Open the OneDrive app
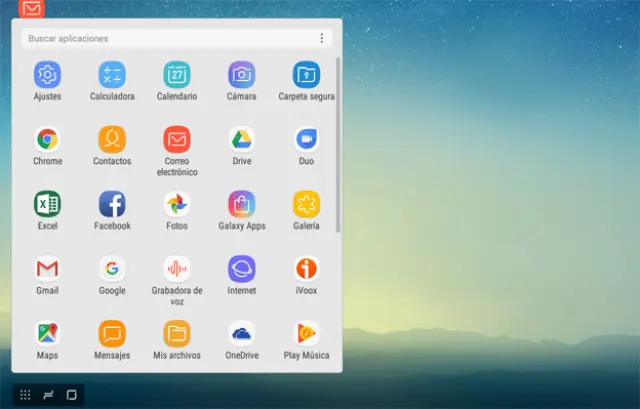640x409 pixels. coord(241,333)
